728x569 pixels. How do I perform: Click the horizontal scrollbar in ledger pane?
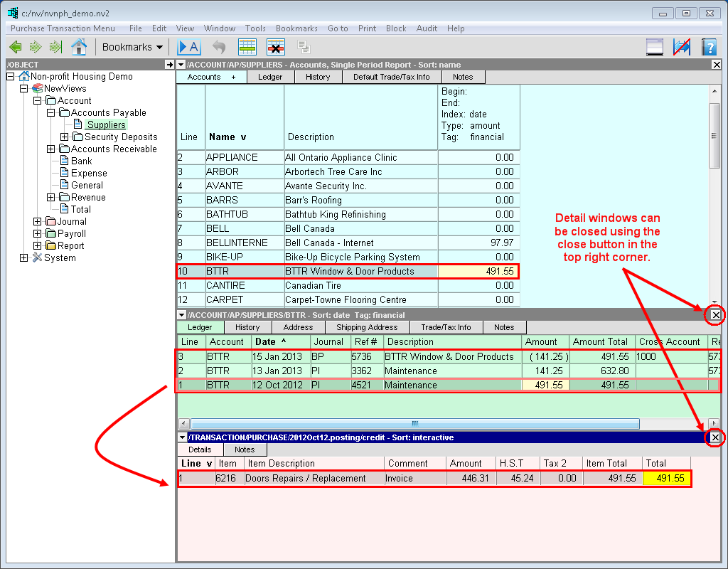pyautogui.click(x=414, y=423)
